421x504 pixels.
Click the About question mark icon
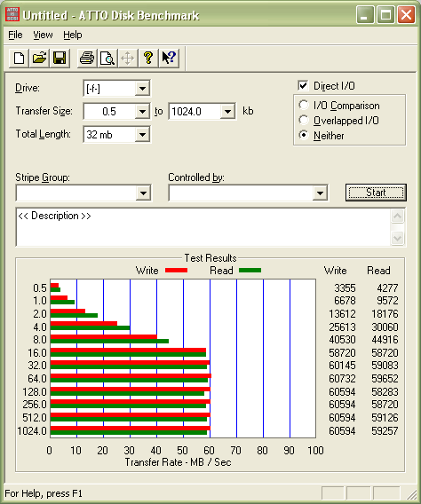pos(148,59)
